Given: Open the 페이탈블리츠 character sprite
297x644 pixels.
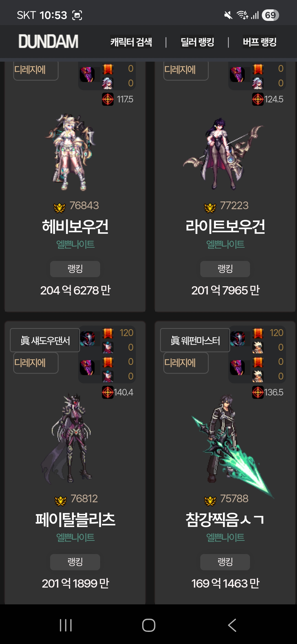Looking at the screenshot, I should pos(67,438).
